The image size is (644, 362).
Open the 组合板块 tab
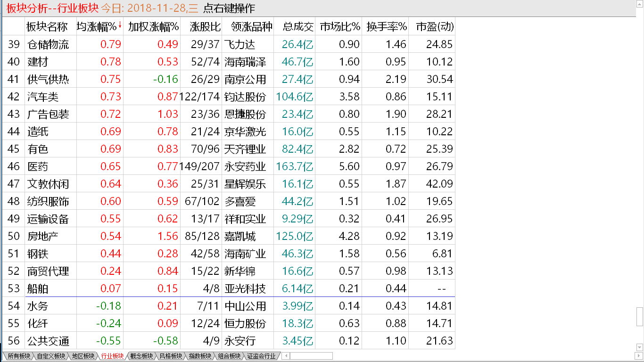click(229, 356)
